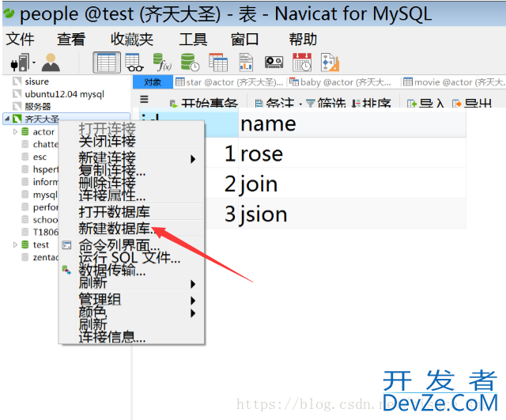This screenshot has width=506, height=420.
Task: Open the Model diagram icon
Action: [330, 62]
